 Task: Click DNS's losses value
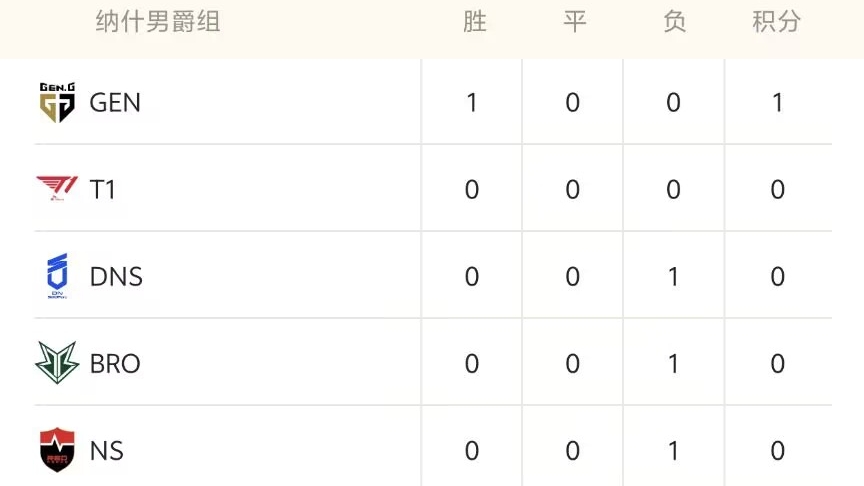click(x=673, y=276)
